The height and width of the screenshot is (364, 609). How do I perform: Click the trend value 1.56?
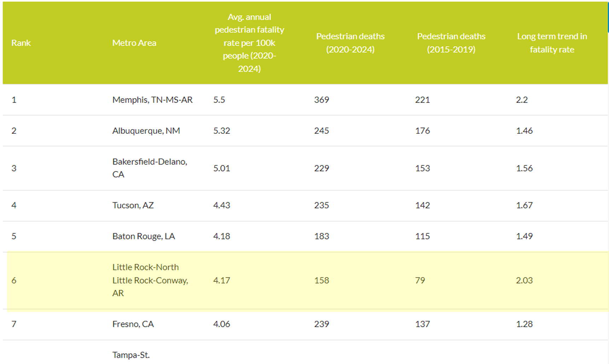click(524, 168)
